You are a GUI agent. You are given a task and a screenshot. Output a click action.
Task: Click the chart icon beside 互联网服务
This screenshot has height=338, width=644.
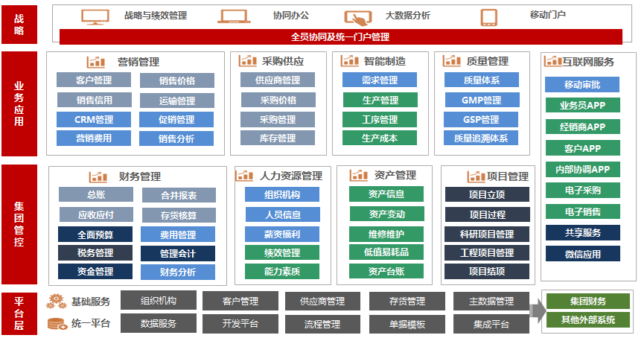point(552,62)
